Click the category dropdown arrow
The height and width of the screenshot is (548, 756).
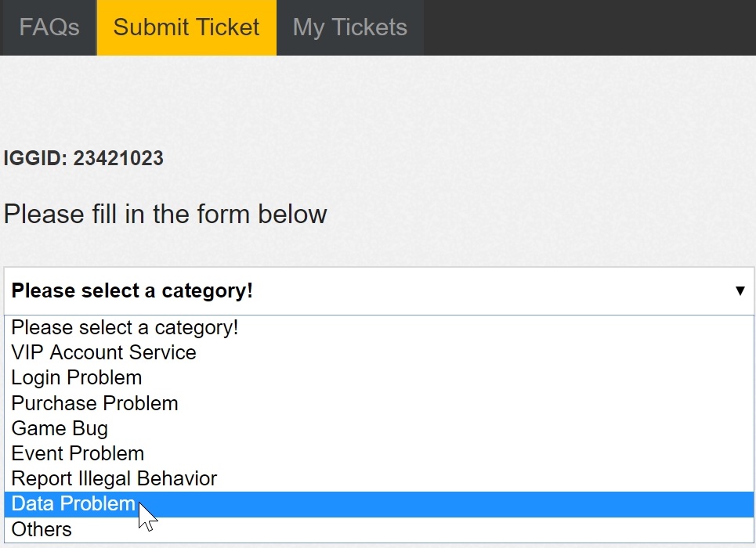(x=740, y=290)
